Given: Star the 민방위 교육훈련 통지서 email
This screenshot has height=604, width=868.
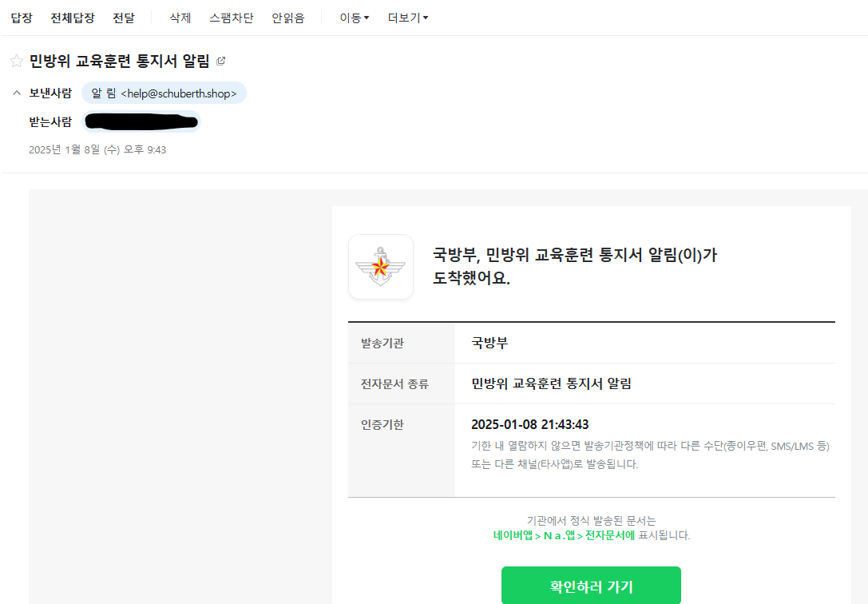Looking at the screenshot, I should point(16,62).
